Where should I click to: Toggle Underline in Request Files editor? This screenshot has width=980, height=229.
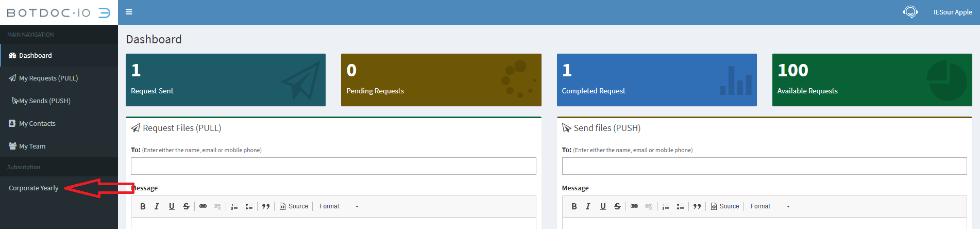pyautogui.click(x=172, y=206)
